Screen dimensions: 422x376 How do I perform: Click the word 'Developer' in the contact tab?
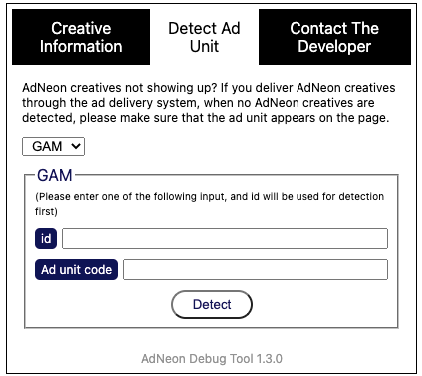coord(334,47)
